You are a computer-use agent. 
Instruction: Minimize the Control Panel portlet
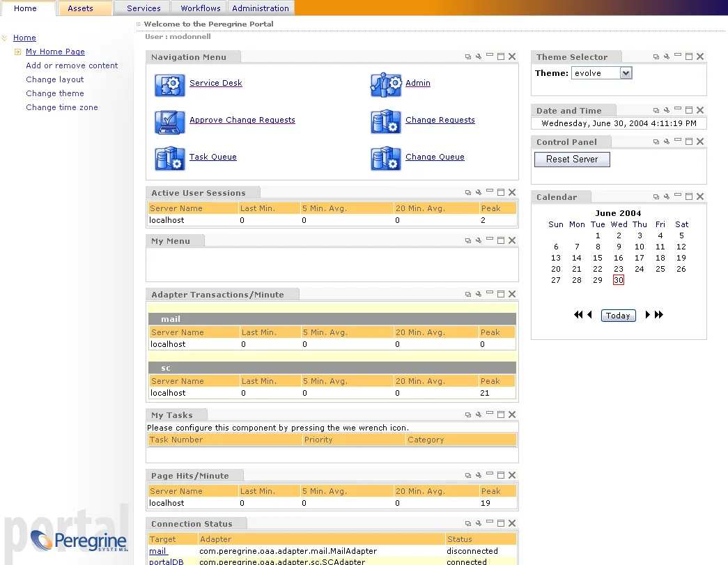coord(678,140)
